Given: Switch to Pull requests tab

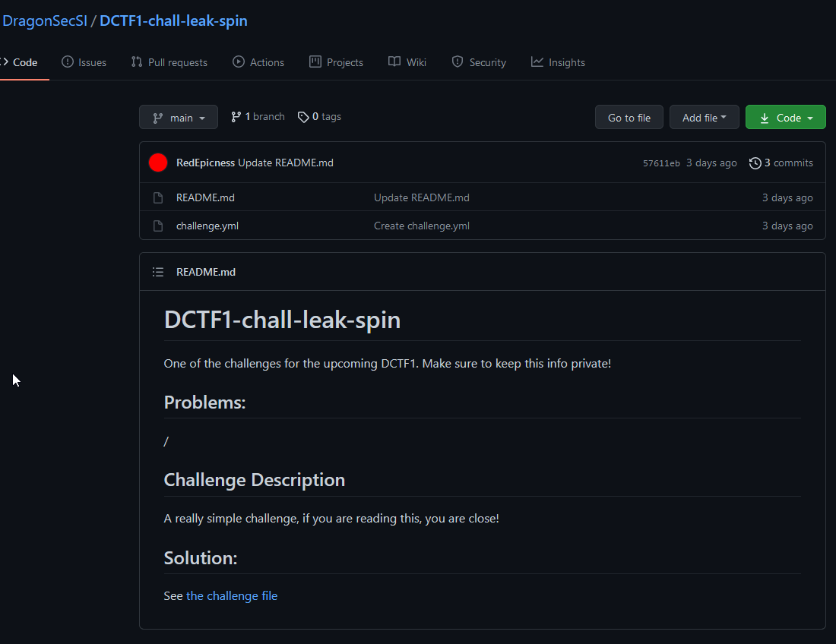Looking at the screenshot, I should (169, 62).
